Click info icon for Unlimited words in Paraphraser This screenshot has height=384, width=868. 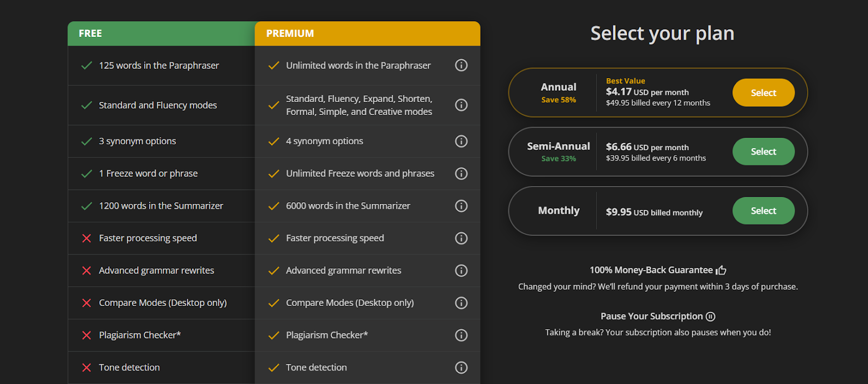click(x=461, y=65)
